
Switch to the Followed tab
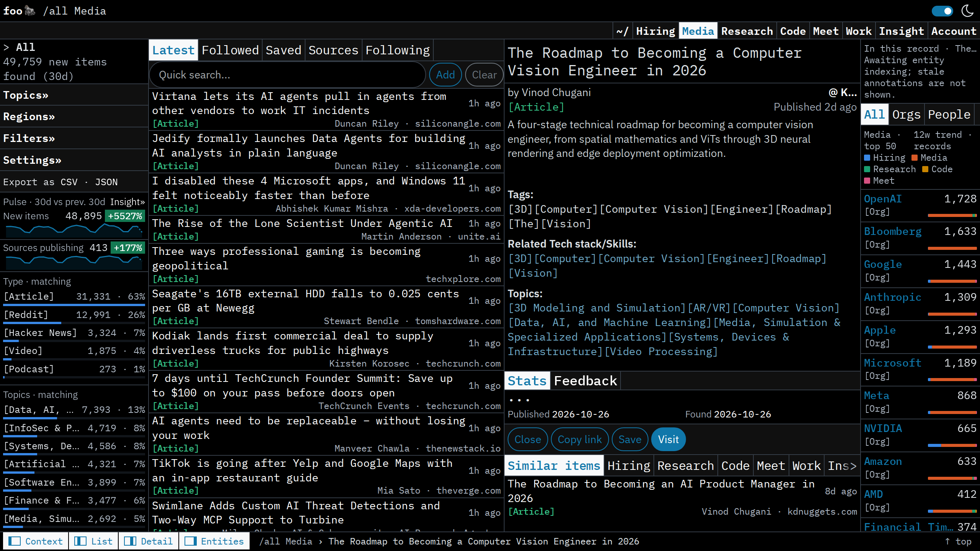(x=230, y=50)
